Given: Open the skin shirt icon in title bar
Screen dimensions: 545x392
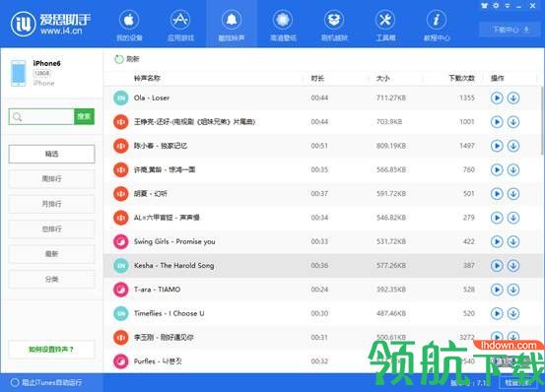Looking at the screenshot, I should point(485,6).
